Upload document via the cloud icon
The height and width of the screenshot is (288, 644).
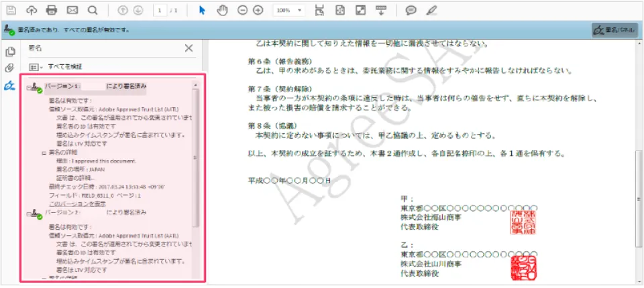32,10
